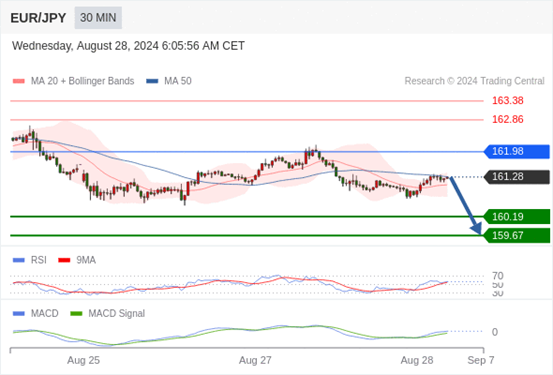Click the MACD zero level label

pyautogui.click(x=495, y=332)
